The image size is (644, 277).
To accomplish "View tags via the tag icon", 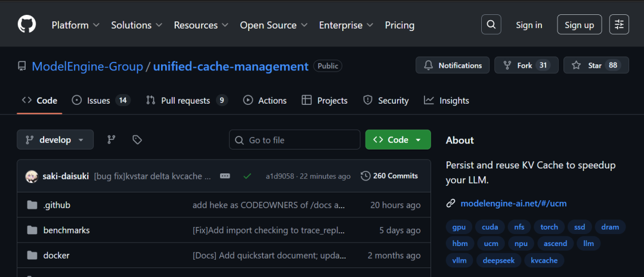I will [137, 139].
